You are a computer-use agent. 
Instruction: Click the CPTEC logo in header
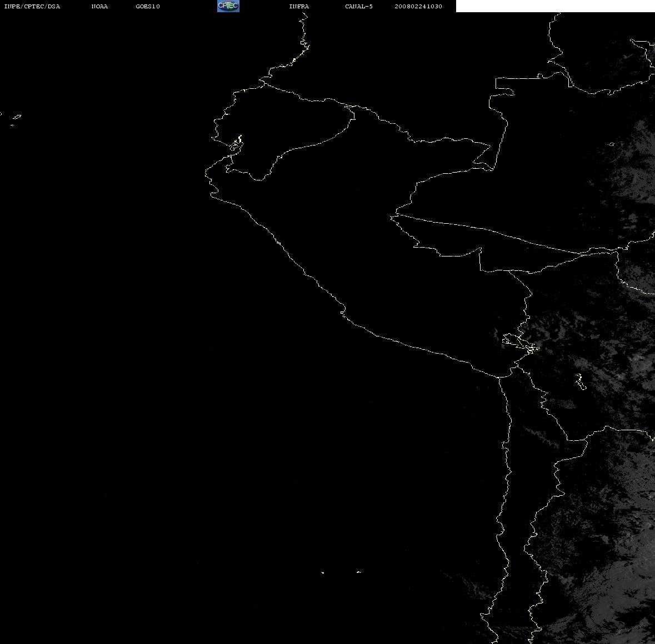[228, 6]
